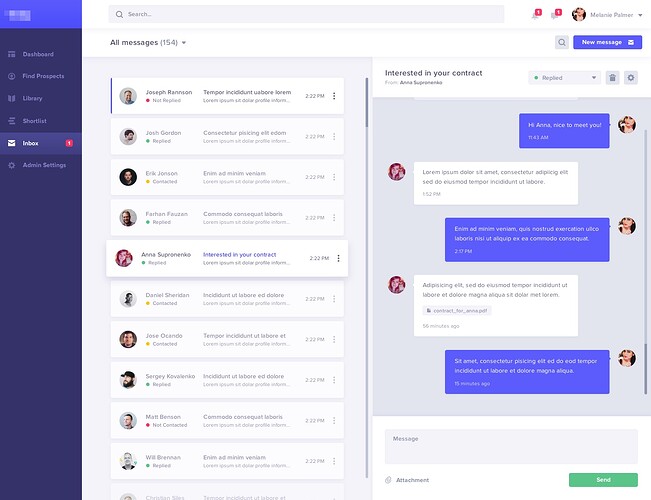Image resolution: width=651 pixels, height=500 pixels.
Task: Open the contract_for_anna.pdf attachment
Action: click(x=457, y=311)
